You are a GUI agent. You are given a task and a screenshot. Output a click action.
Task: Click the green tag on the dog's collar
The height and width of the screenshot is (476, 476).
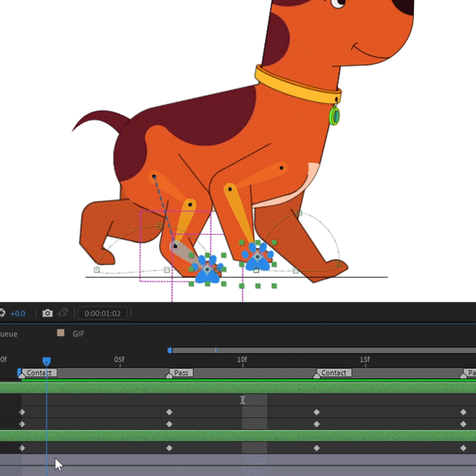(335, 116)
